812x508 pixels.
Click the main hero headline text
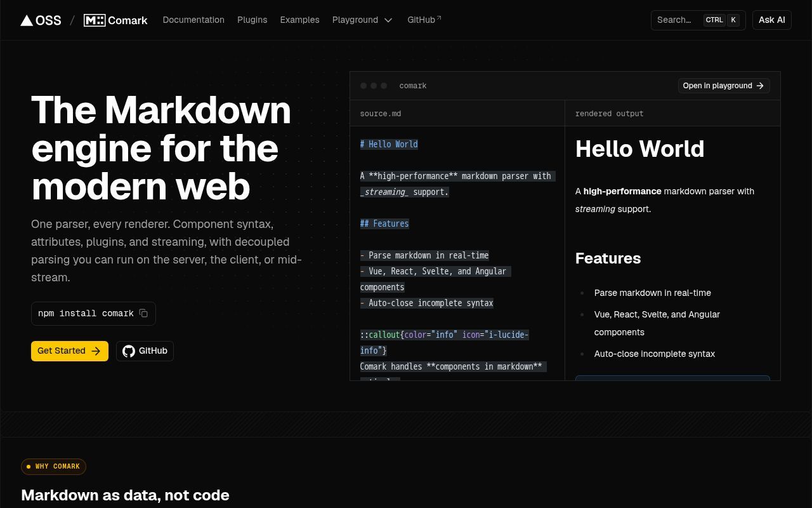point(161,148)
